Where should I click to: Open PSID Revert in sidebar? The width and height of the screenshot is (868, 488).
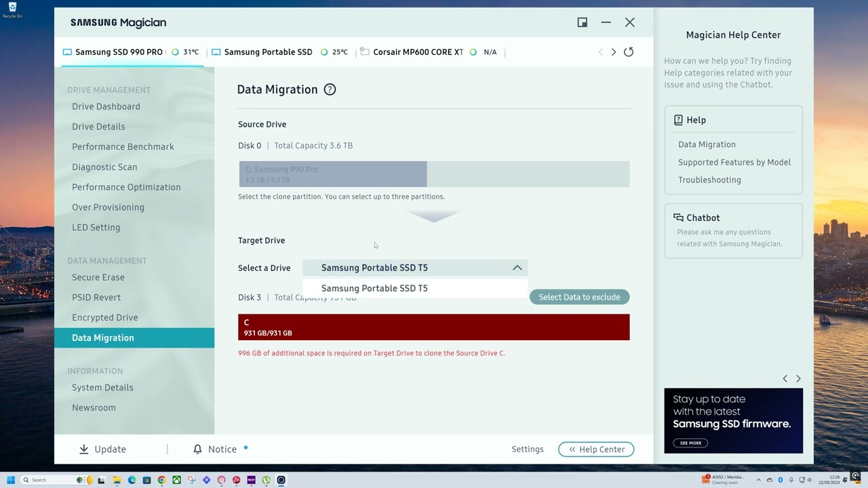pyautogui.click(x=96, y=298)
